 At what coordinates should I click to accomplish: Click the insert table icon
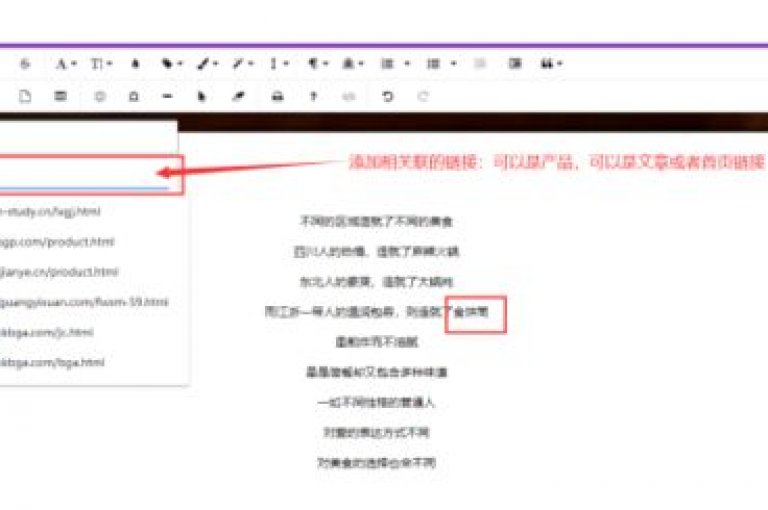60,96
